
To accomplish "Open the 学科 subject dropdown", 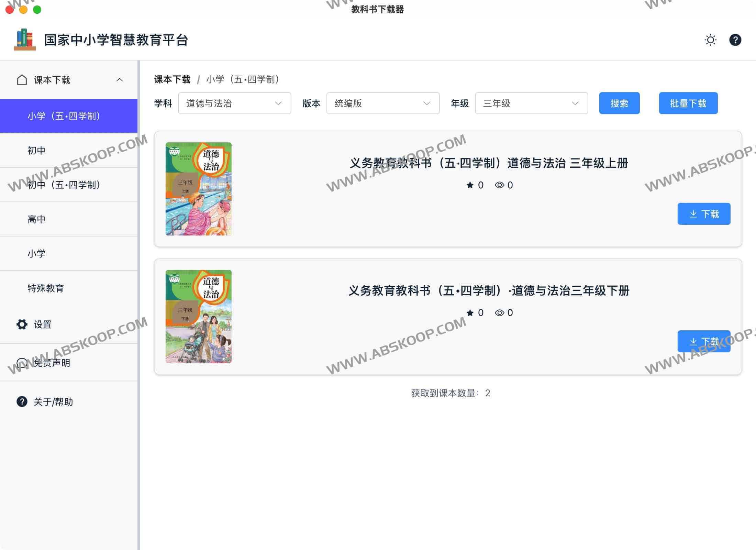I will pyautogui.click(x=234, y=103).
